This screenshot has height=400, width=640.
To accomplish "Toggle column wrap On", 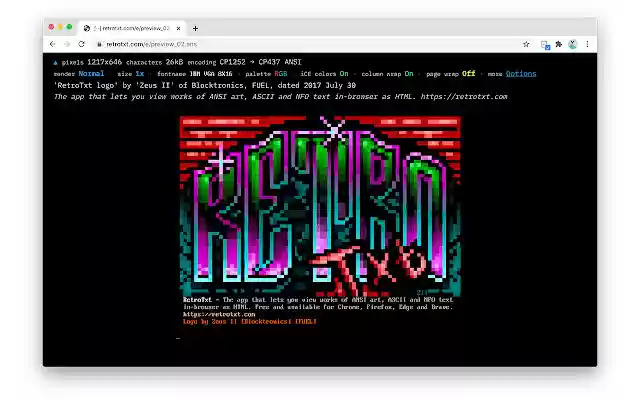I will 409,73.
